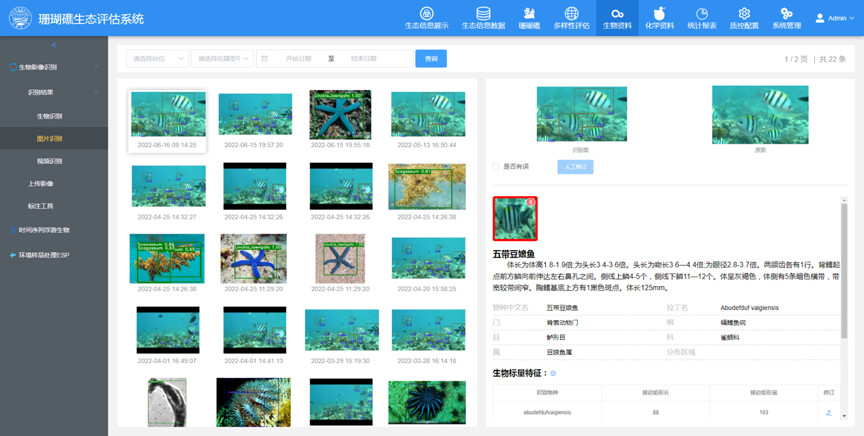Screen dimensions: 864x436
Task: Collapse the 生物影像识别 sidebar section
Action: (x=96, y=68)
